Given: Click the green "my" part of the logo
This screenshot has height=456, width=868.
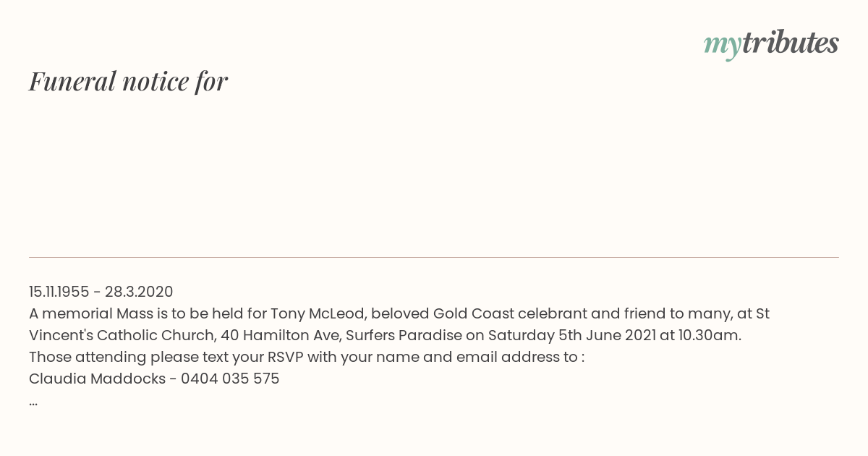Looking at the screenshot, I should point(723,45).
